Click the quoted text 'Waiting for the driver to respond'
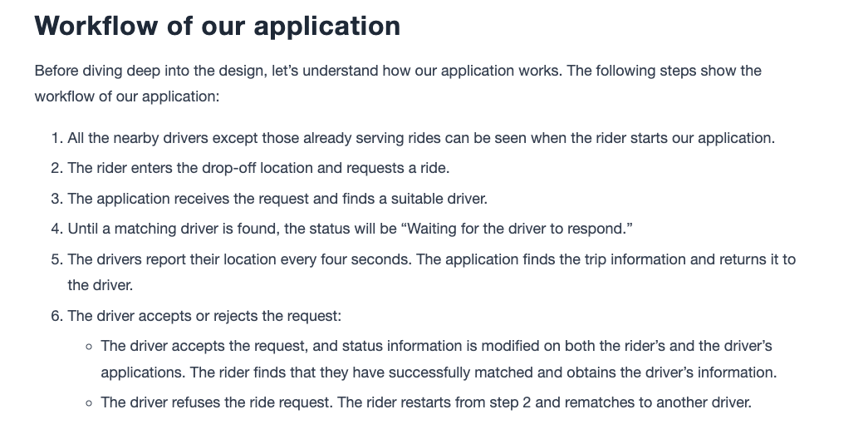 (520, 229)
